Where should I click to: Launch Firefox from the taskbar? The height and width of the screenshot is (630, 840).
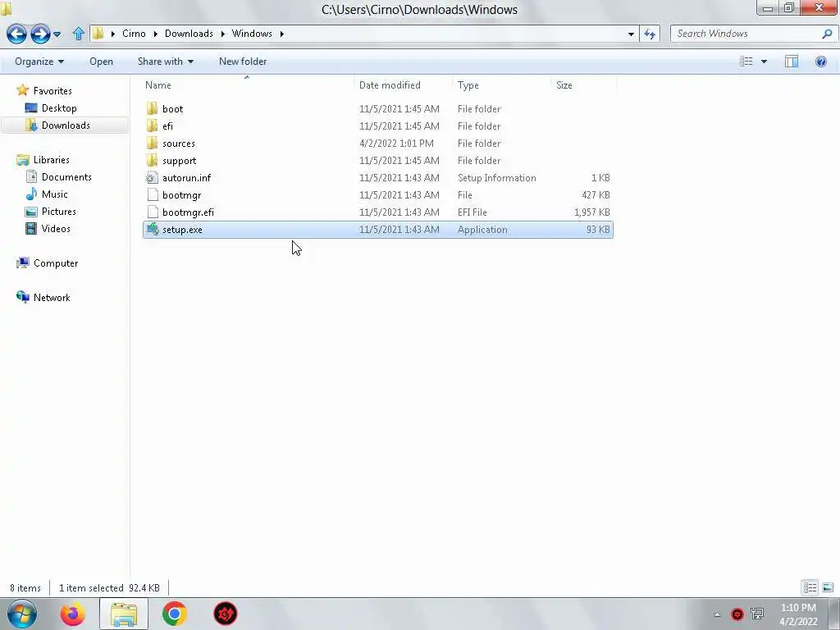tap(72, 614)
